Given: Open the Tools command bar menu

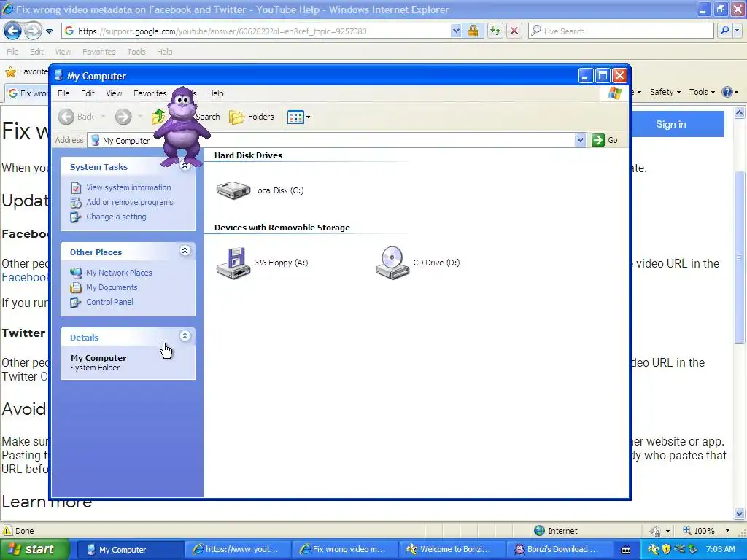Looking at the screenshot, I should (x=702, y=92).
